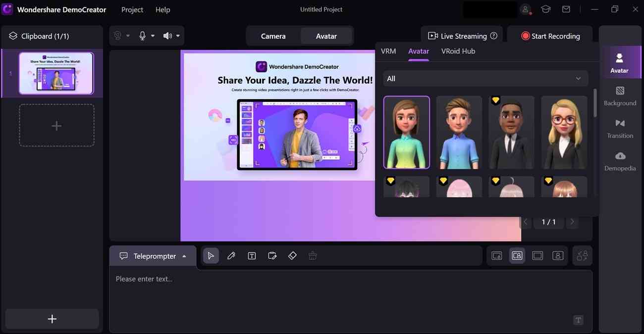The image size is (644, 334).
Task: Click the text format icon in teleprompter
Action: click(578, 320)
